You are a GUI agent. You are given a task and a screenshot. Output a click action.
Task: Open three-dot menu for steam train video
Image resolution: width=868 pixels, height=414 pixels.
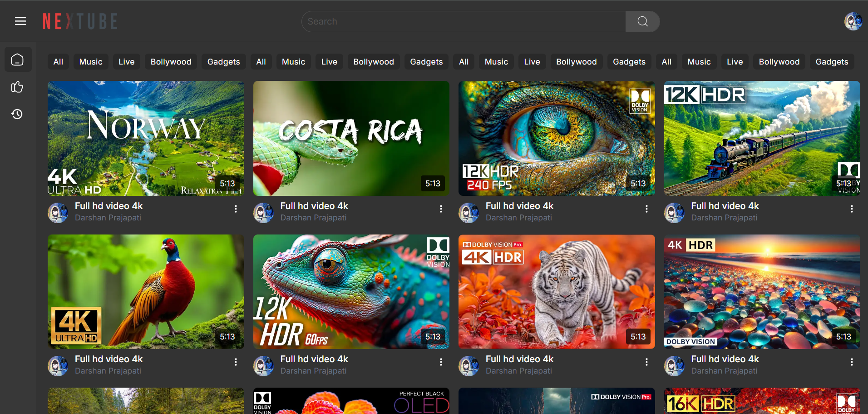point(852,209)
